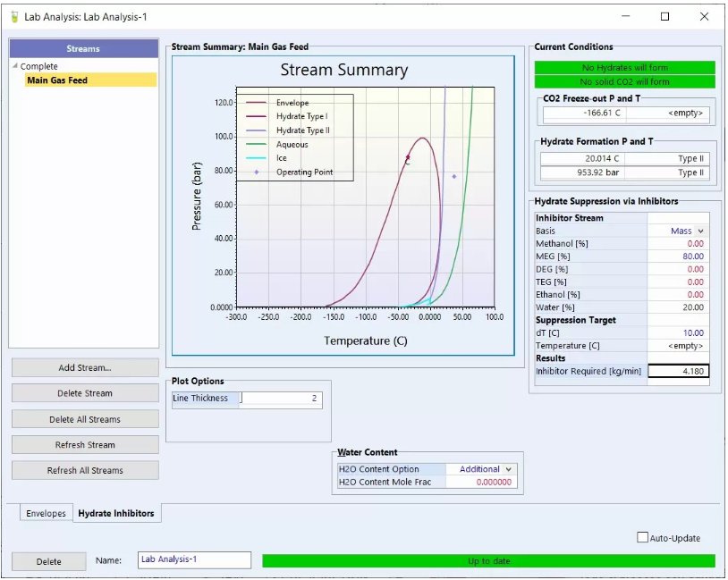Viewport: 728px width, 580px height.
Task: Select the Hydrate Inhibitors tab
Action: pos(116,514)
